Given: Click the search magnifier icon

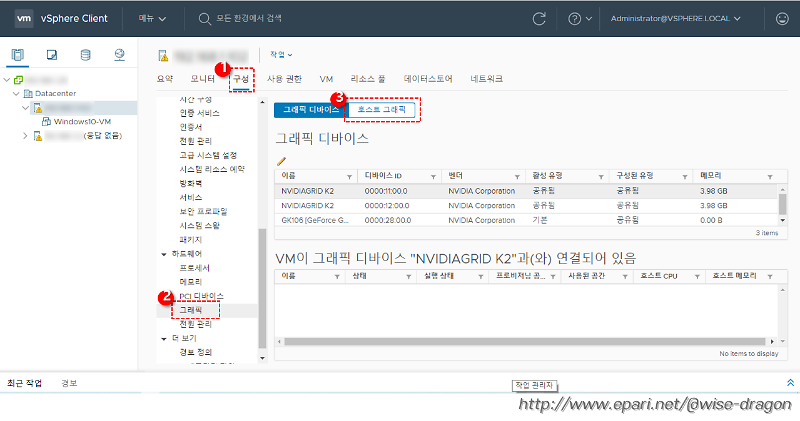Looking at the screenshot, I should point(205,19).
